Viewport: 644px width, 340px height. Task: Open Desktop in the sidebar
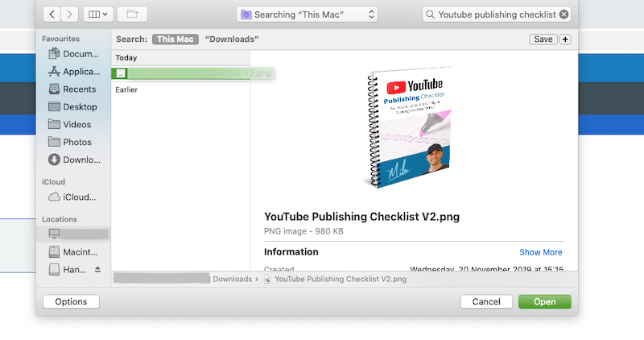(74, 107)
